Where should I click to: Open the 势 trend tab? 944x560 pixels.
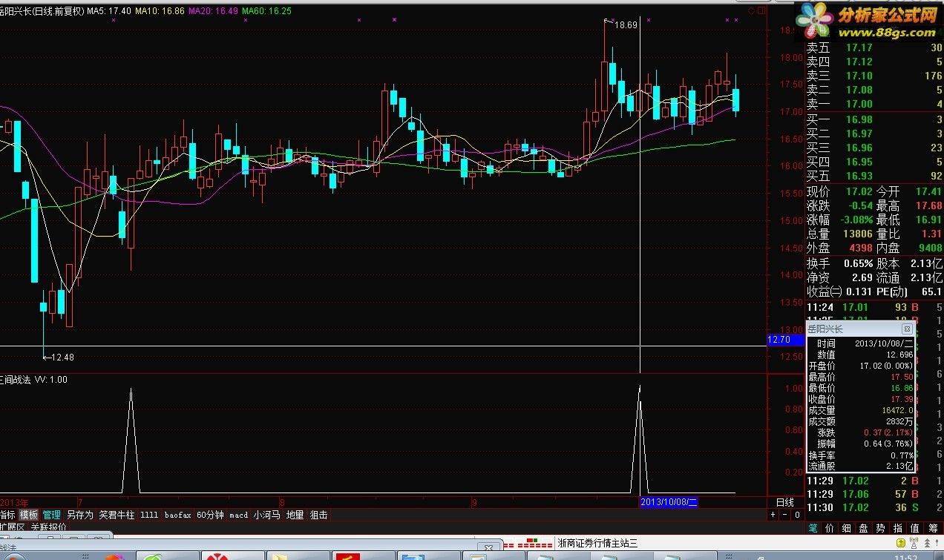pyautogui.click(x=881, y=527)
